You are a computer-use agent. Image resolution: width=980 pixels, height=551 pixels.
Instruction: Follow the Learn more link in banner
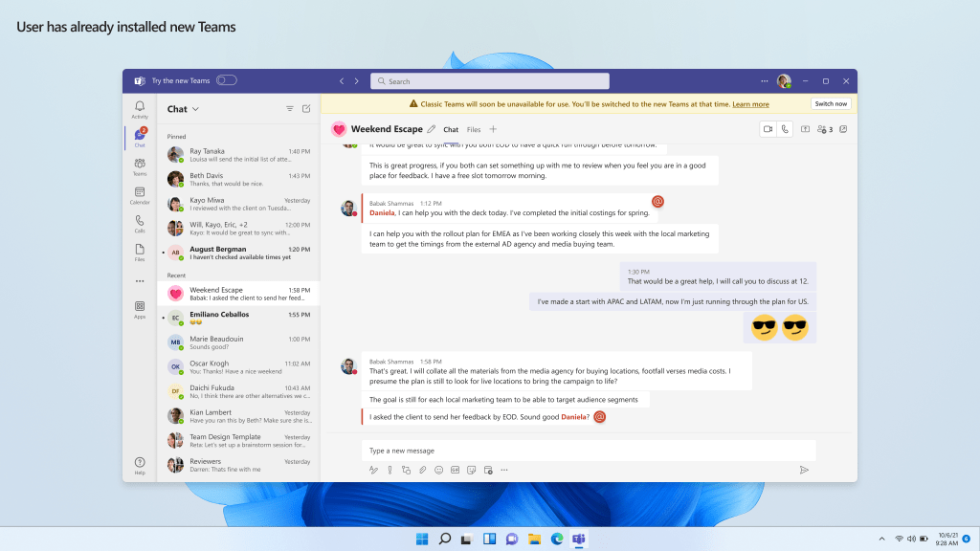point(751,104)
